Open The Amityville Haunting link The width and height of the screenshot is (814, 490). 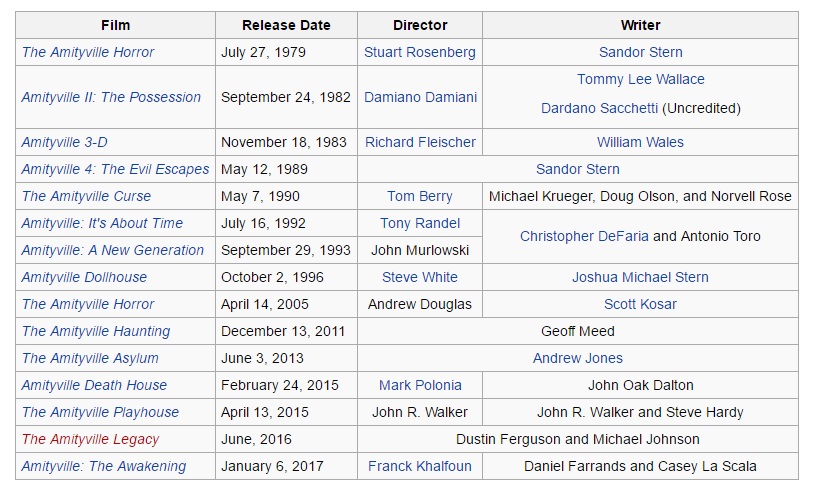click(x=96, y=331)
